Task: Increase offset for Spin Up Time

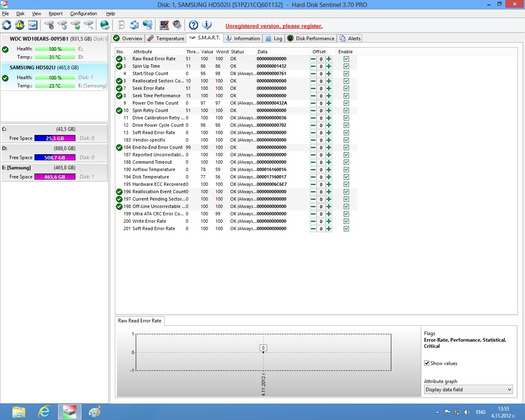Action: (x=329, y=66)
